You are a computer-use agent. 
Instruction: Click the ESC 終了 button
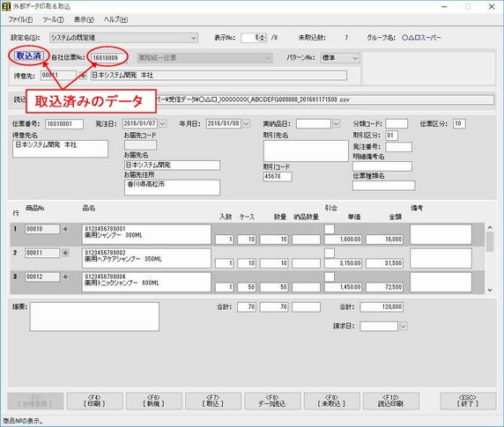pos(468,401)
